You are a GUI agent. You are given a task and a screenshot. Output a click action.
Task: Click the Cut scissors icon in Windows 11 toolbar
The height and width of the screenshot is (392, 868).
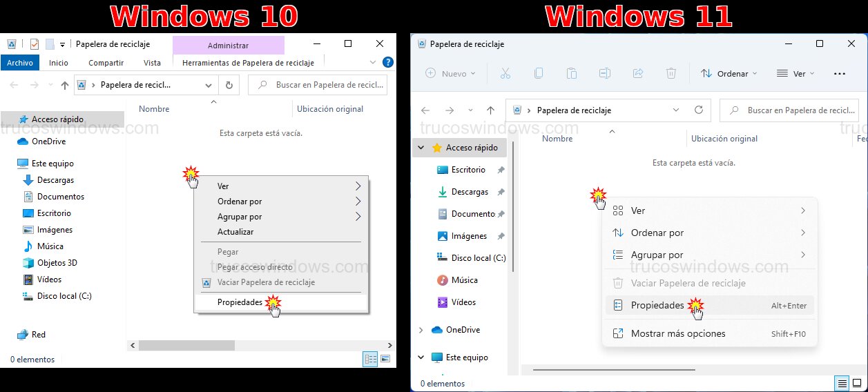pos(505,73)
